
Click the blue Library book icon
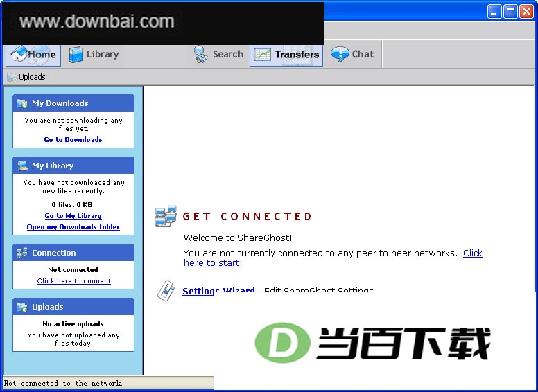[76, 55]
